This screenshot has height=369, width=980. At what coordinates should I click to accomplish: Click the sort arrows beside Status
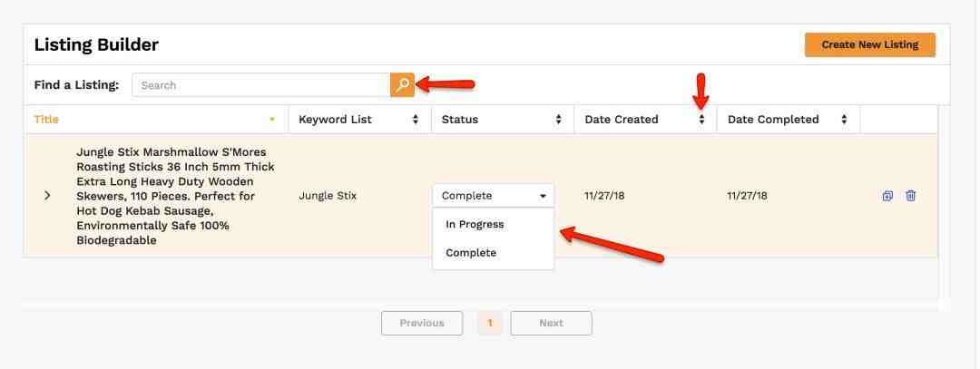[x=558, y=120]
